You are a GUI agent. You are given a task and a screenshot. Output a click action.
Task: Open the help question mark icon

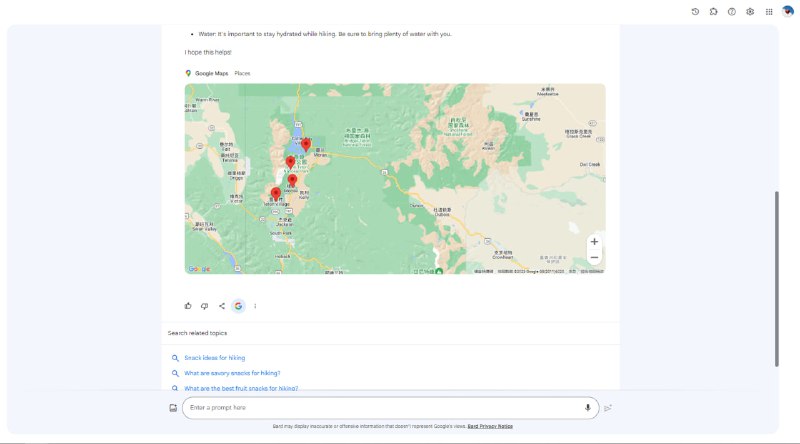pyautogui.click(x=732, y=12)
